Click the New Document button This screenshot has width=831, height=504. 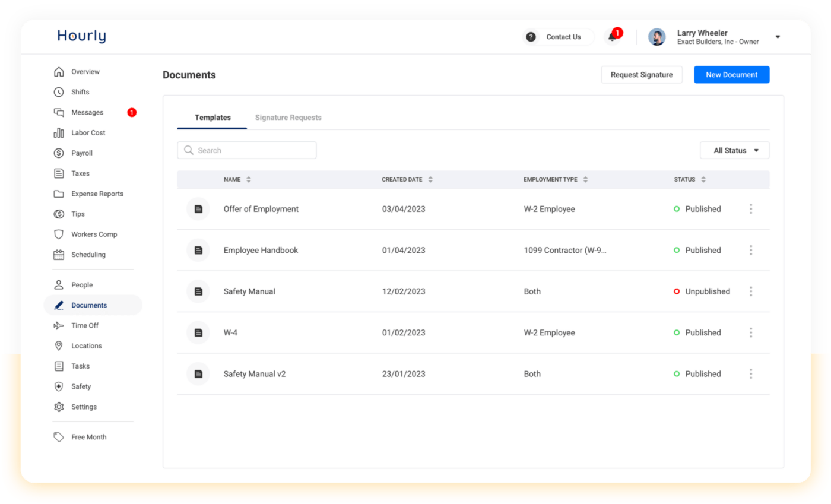(732, 75)
